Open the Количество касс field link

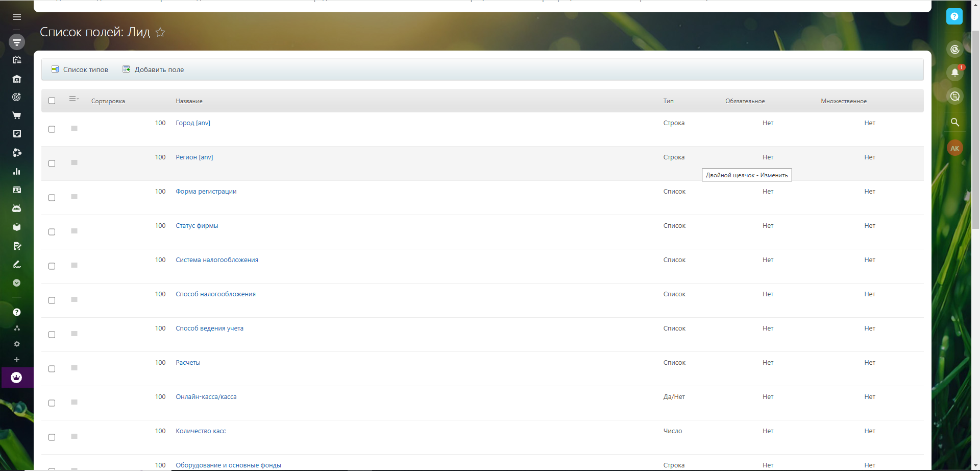point(201,431)
